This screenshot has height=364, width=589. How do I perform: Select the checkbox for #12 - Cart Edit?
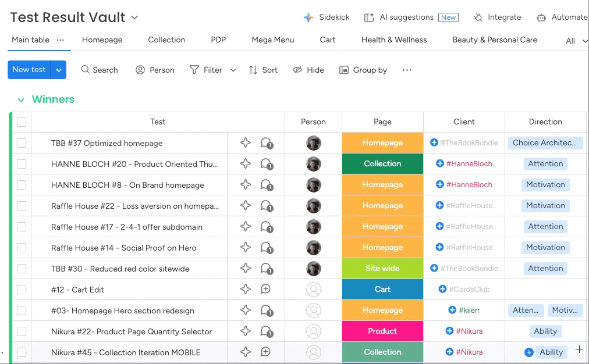pos(22,290)
